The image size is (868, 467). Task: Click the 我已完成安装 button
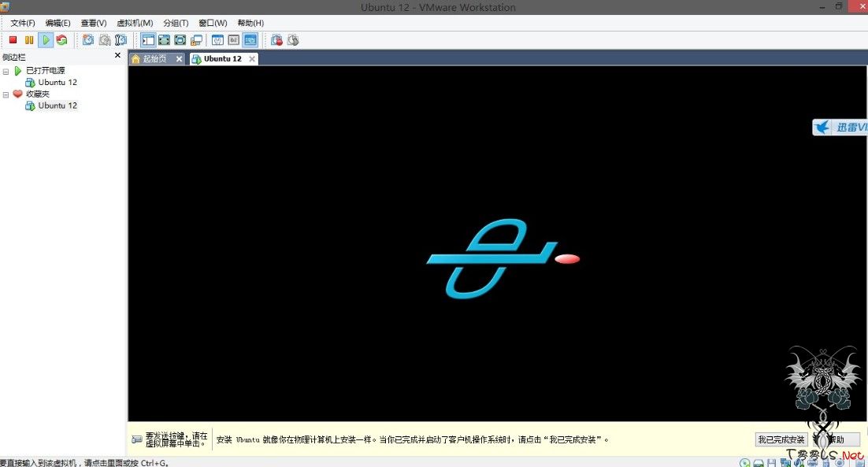point(781,439)
